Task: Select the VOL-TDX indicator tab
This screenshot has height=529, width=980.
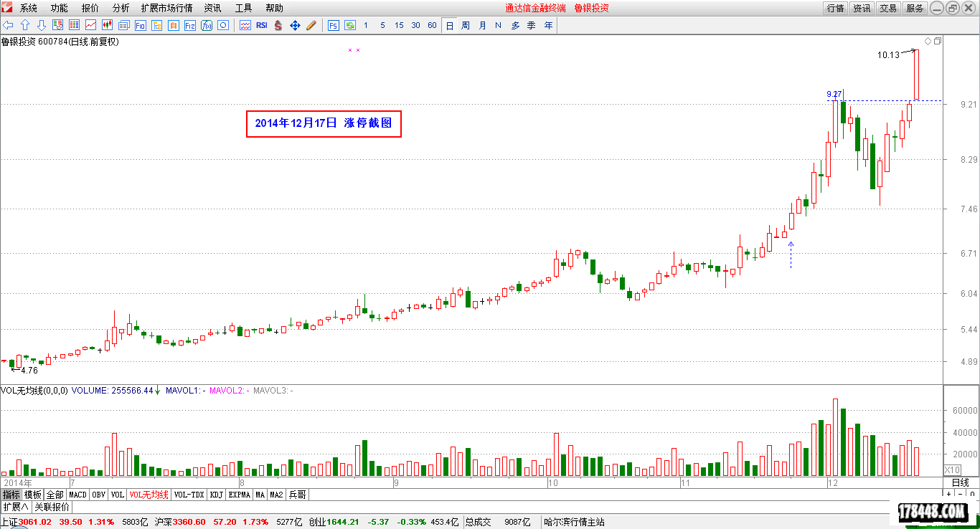Action: [189, 495]
